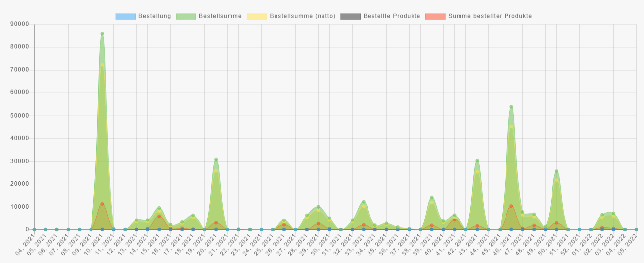
Task: Click the yellow Bestellsumme (netto) legend swatch
Action: (257, 16)
